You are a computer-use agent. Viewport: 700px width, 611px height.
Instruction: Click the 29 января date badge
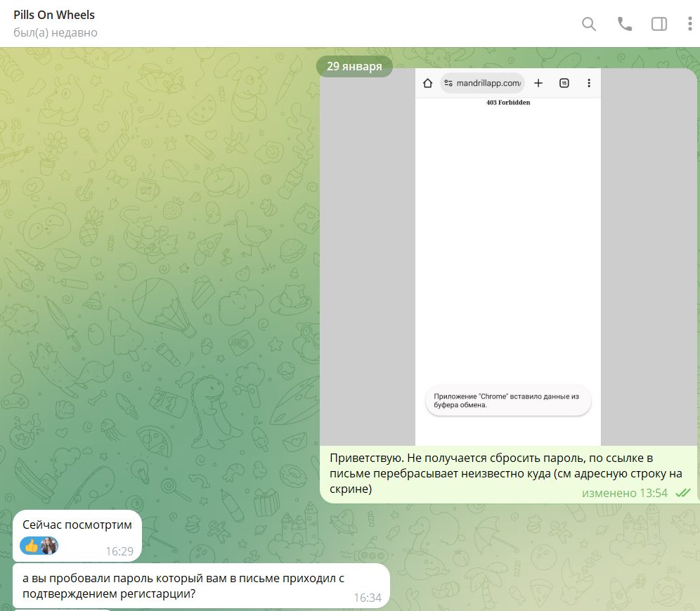coord(354,66)
